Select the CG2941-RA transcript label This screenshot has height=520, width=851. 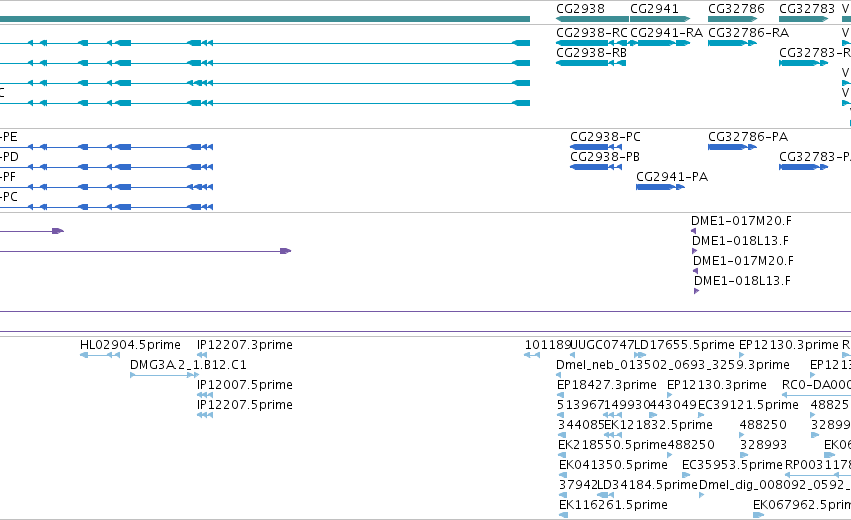(x=666, y=33)
